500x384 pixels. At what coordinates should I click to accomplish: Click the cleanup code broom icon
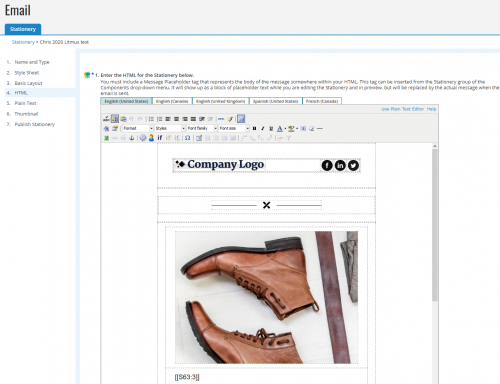230,119
